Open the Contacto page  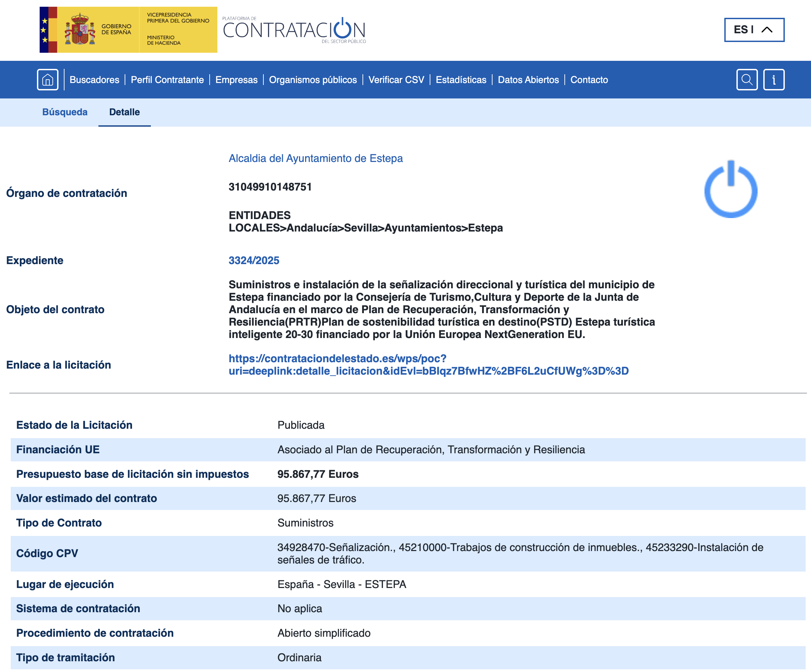tap(589, 80)
